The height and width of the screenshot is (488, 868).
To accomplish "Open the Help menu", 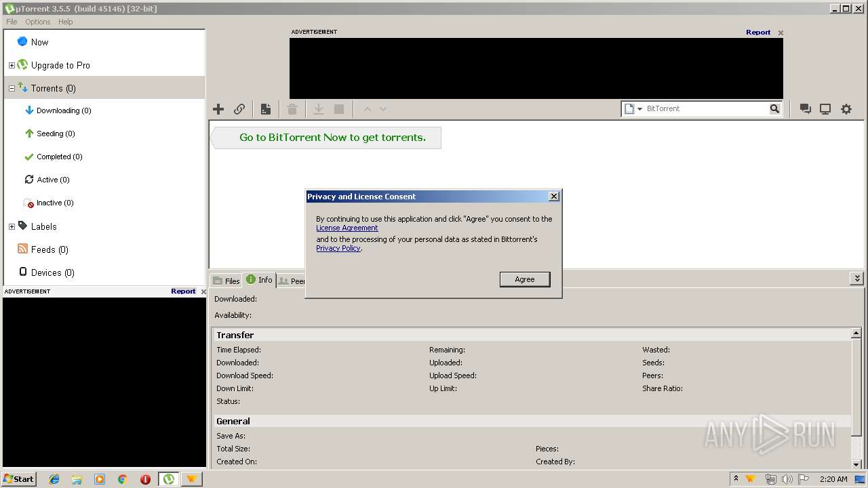I will 65,22.
